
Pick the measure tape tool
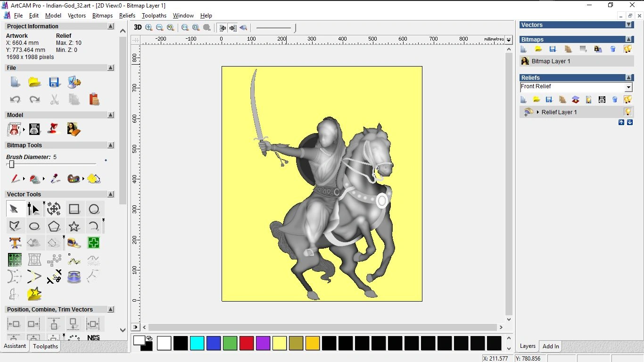[74, 243]
